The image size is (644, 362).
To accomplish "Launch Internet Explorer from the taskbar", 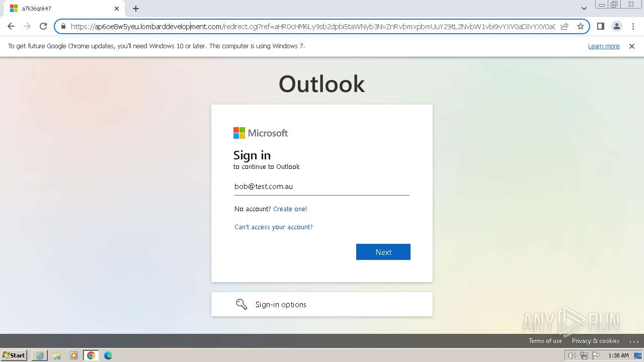I will pos(40,355).
